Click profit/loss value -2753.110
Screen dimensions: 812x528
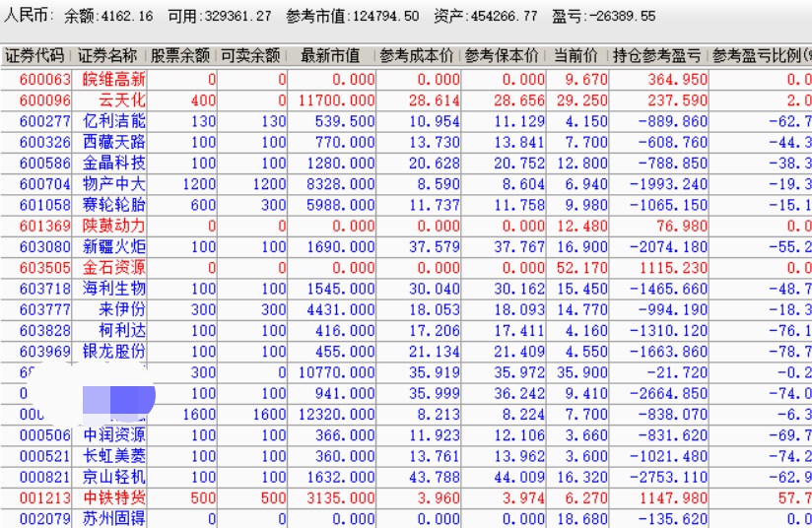pyautogui.click(x=668, y=477)
